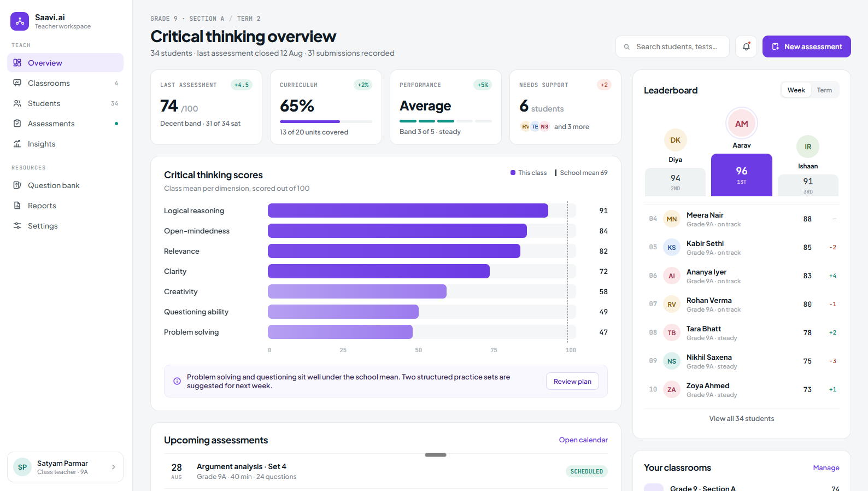Click the Students people icon
The width and height of the screenshot is (868, 491).
[x=17, y=103]
